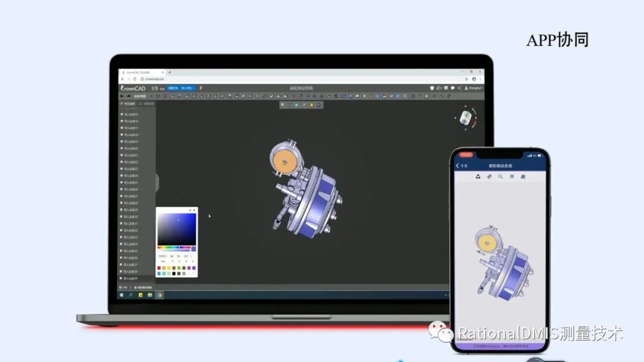Pick the orange preset swatch

tap(164, 268)
